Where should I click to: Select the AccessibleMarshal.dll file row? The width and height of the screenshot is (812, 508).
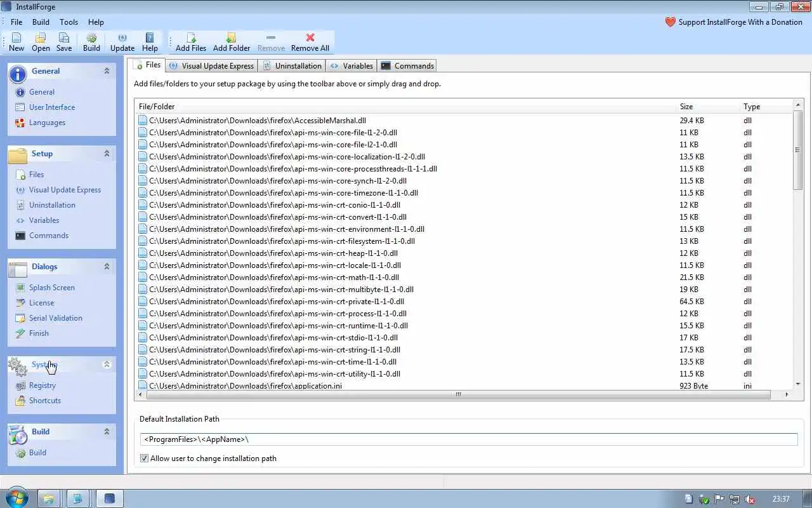(464, 121)
